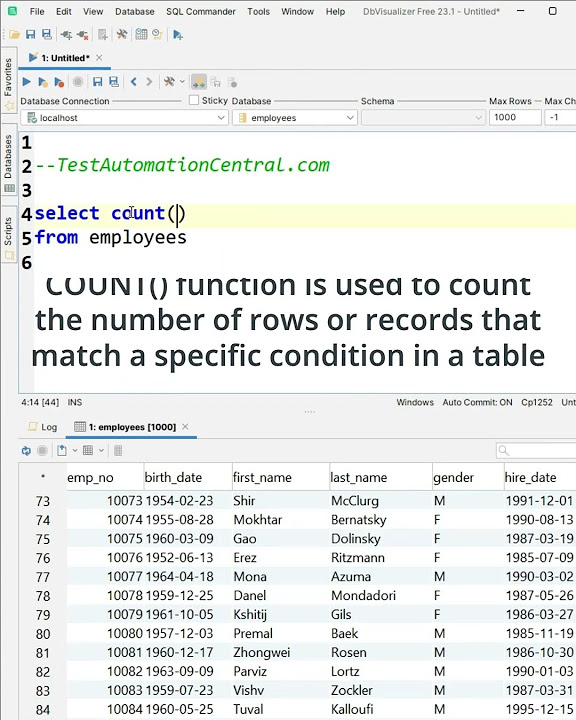Open the Help menu
The height and width of the screenshot is (720, 576).
(335, 11)
